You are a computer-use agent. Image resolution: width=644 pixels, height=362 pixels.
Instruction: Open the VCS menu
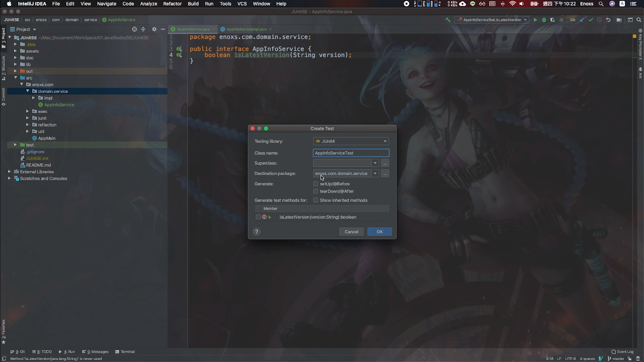click(242, 4)
